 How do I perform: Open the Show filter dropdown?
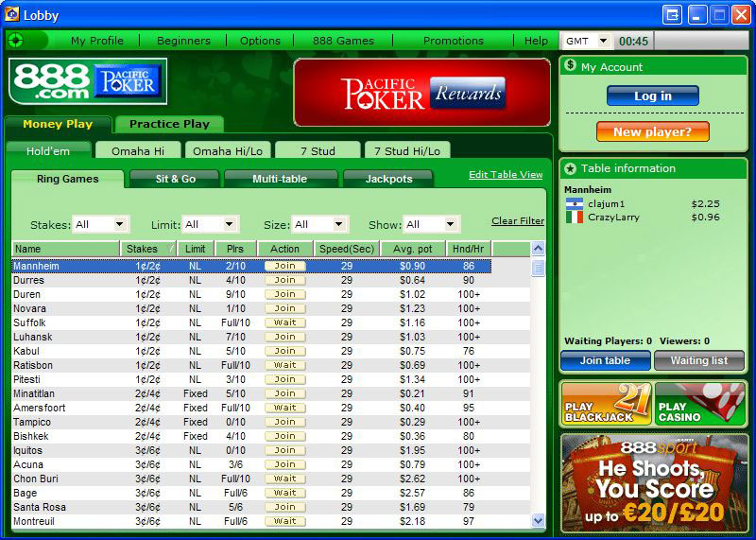click(x=451, y=224)
